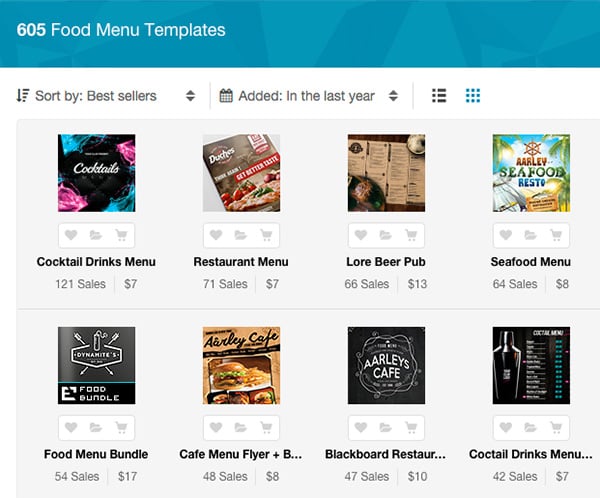Favorite the Cocktail Drinks Menu with heart icon
This screenshot has height=498, width=600.
click(71, 235)
